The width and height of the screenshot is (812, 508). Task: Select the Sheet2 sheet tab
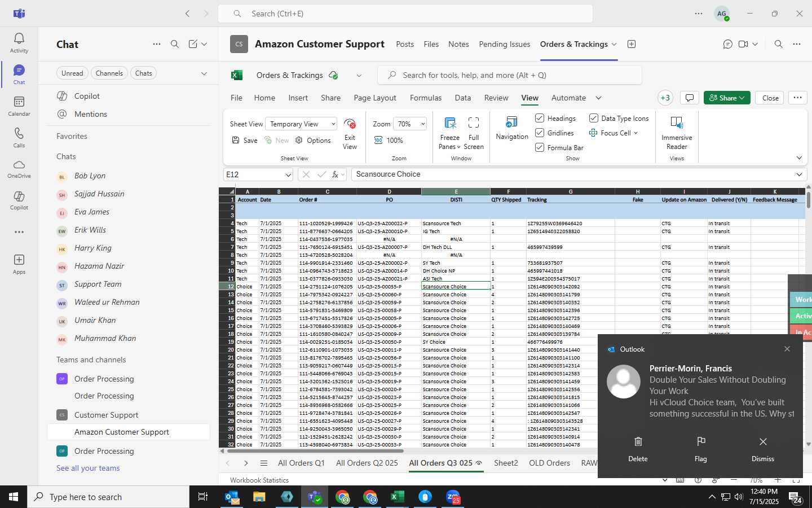tap(506, 463)
